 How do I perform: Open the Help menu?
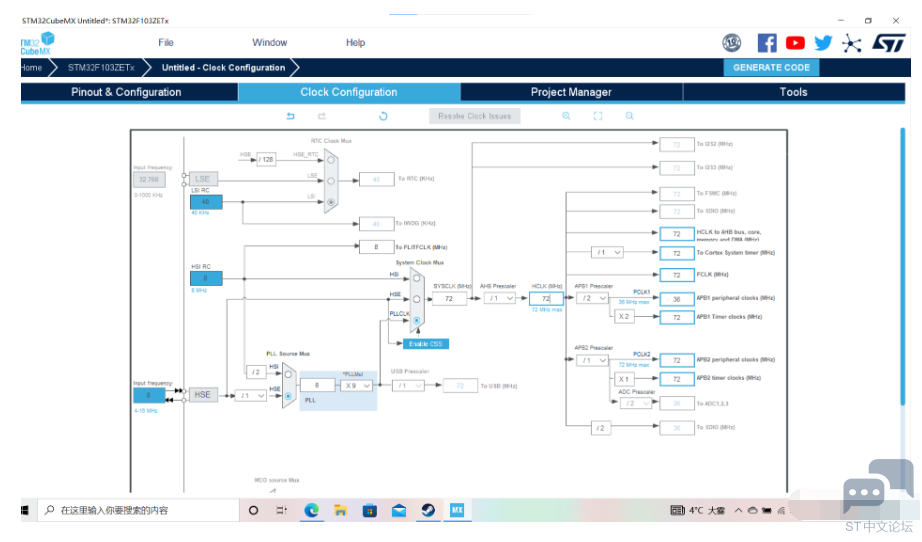tap(355, 42)
